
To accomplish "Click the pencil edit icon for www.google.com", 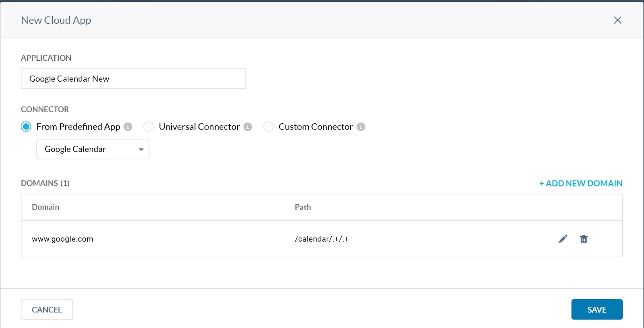I will 563,239.
